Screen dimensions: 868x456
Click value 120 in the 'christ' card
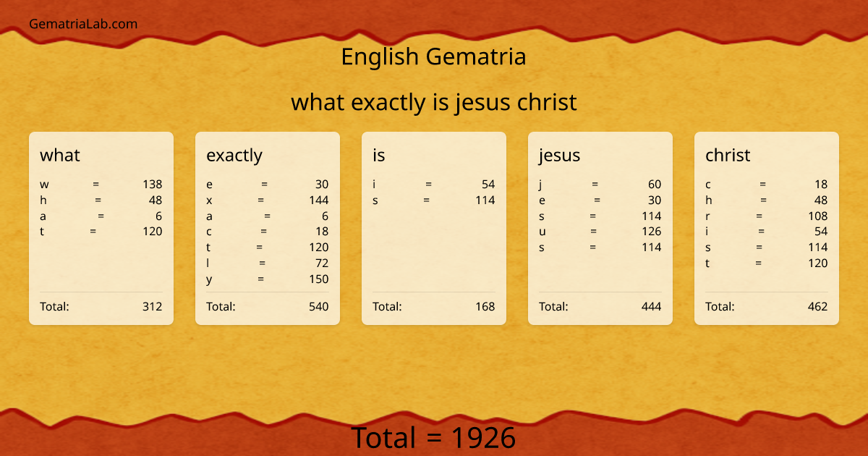(818, 263)
